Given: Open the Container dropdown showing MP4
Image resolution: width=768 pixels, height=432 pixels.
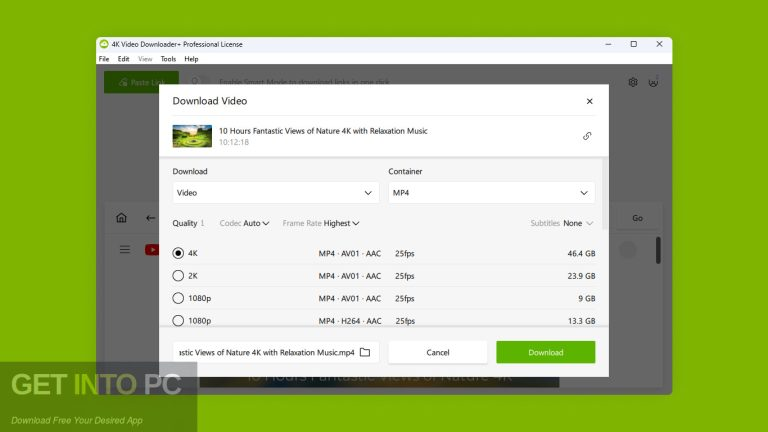Looking at the screenshot, I should coord(492,192).
